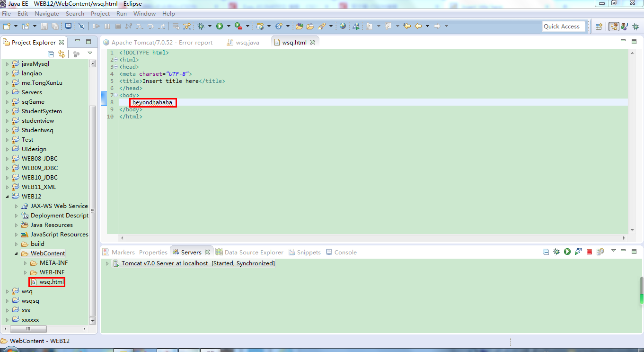644x352 pixels.
Task: Open the Debug icon dropdown arrow
Action: coord(210,27)
